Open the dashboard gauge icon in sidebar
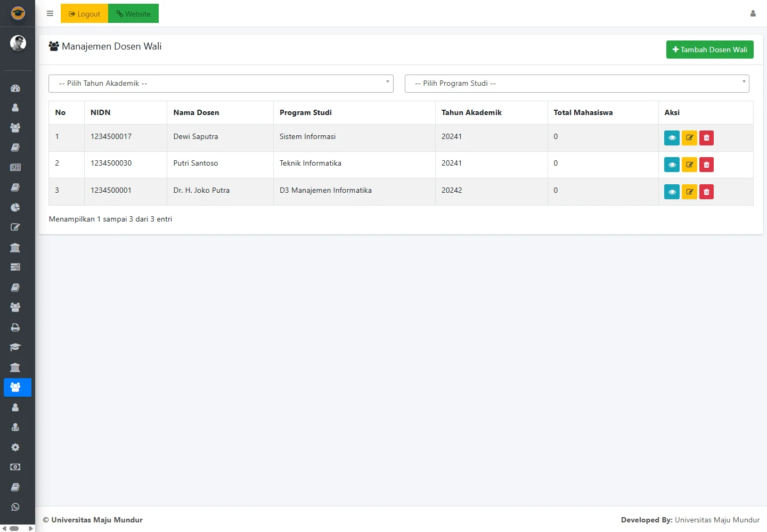767x532 pixels. tap(15, 88)
